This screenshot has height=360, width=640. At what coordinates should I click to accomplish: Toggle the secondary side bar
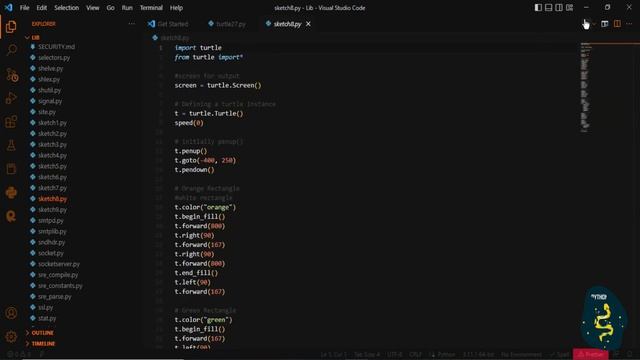click(x=559, y=7)
